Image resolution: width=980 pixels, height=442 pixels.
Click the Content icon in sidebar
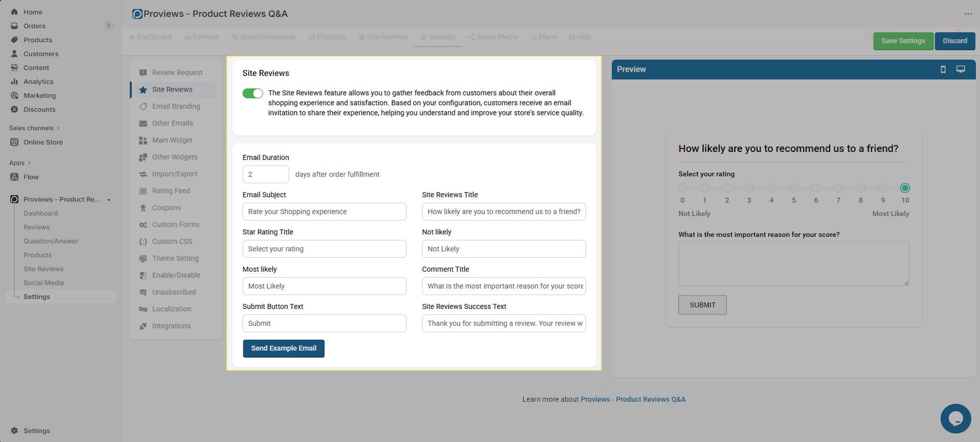pos(14,68)
